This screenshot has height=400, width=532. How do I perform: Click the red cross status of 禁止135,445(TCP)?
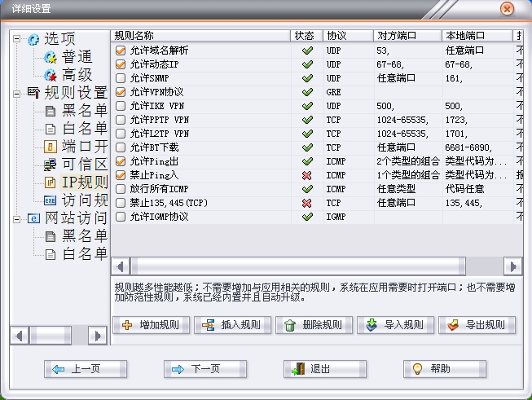306,203
